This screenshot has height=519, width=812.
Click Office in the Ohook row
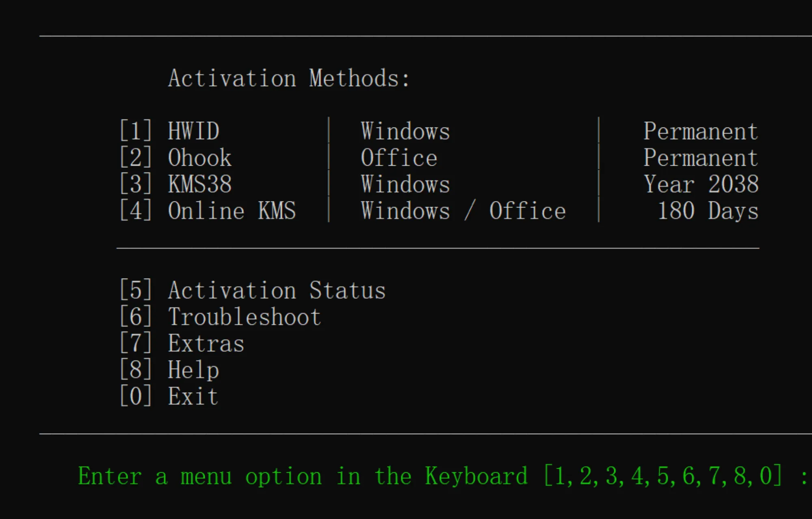point(399,158)
